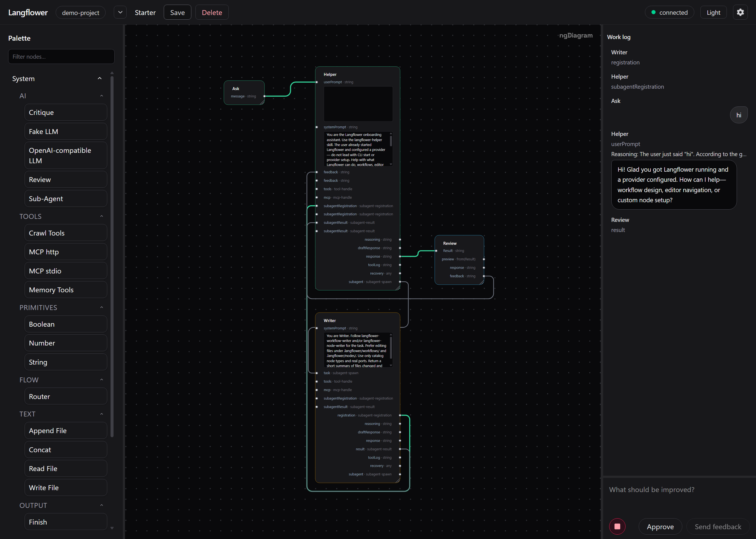Click Writer systemPrompt text scrollbar
Image resolution: width=756 pixels, height=539 pixels.
point(391,347)
